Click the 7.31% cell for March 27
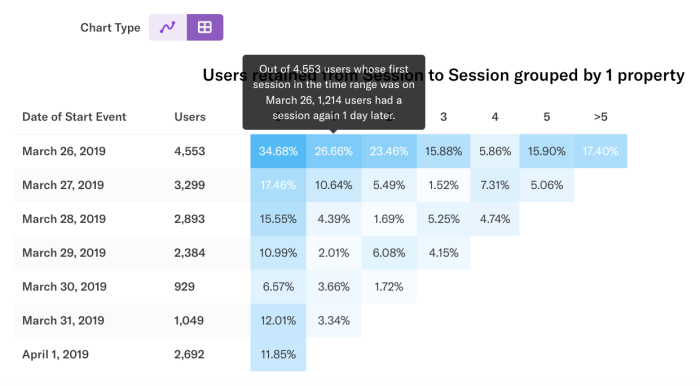Viewport: 700px width, 386px height. (495, 185)
